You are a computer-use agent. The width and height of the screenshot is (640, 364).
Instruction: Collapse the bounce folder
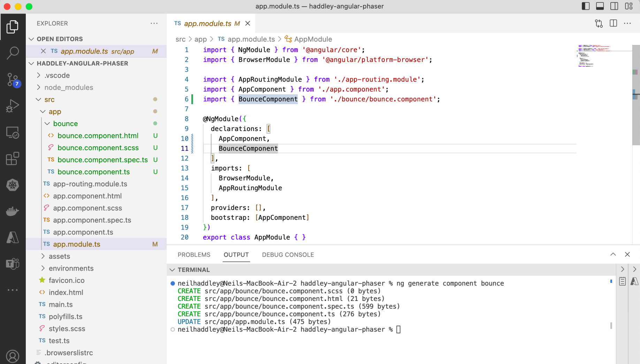[x=65, y=124]
